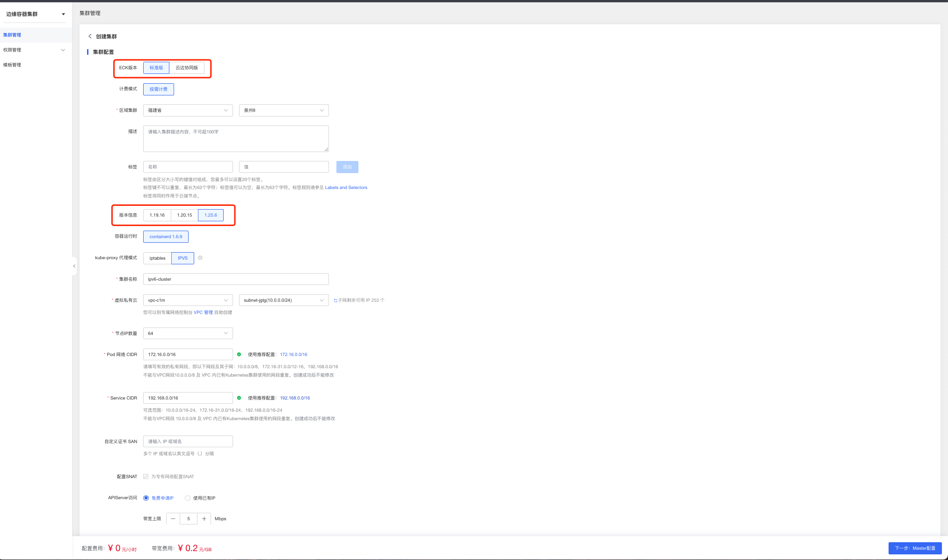The height and width of the screenshot is (560, 948).
Task: Click the 自定义证书 SAN input field
Action: click(188, 442)
